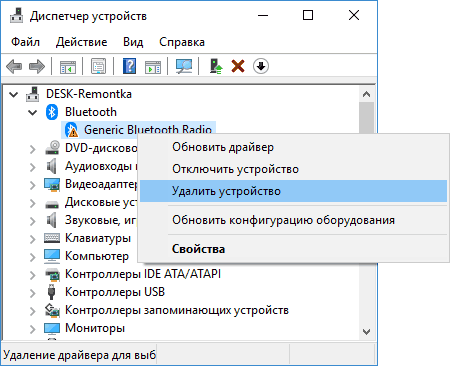Open the Справка menu
The width and height of the screenshot is (450, 366).
tap(182, 42)
